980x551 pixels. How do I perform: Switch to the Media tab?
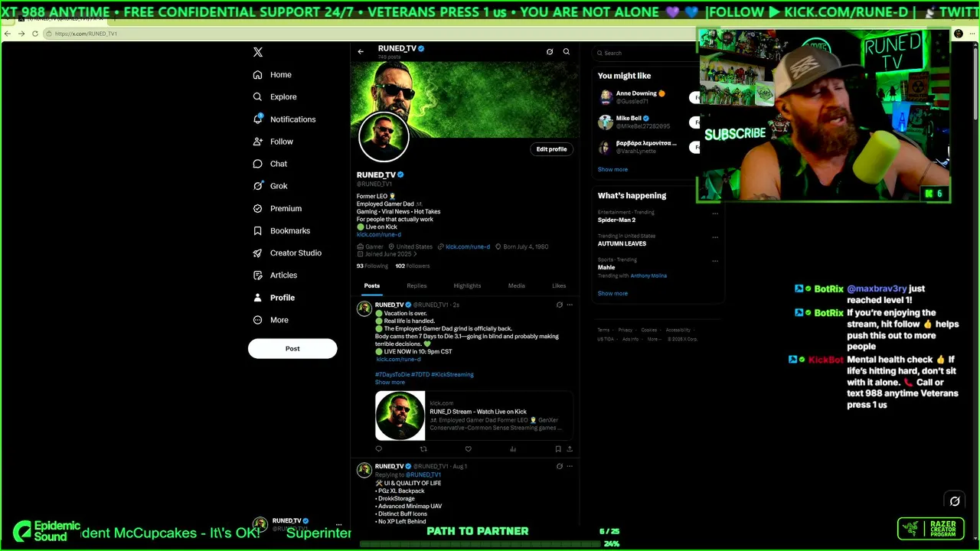tap(517, 285)
